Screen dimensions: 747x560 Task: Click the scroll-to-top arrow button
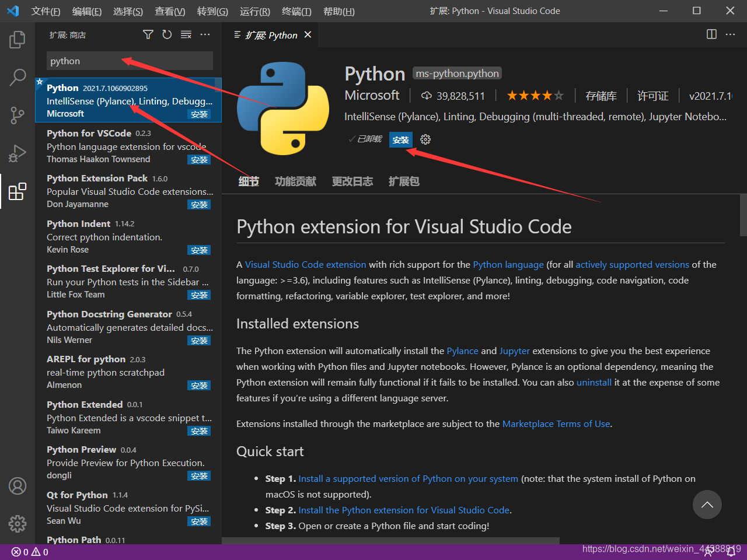point(707,505)
